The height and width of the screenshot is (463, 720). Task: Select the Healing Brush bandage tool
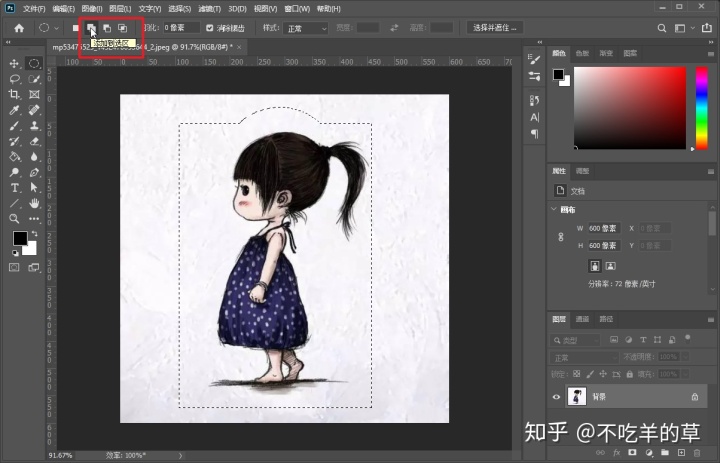pos(34,110)
